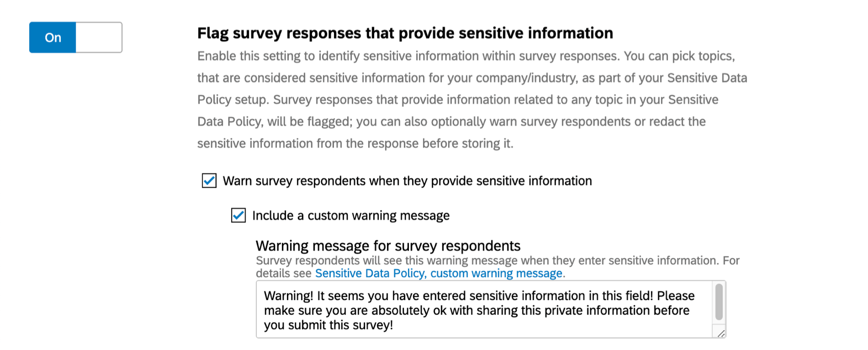Click the blue On side of the toggle

(52, 37)
